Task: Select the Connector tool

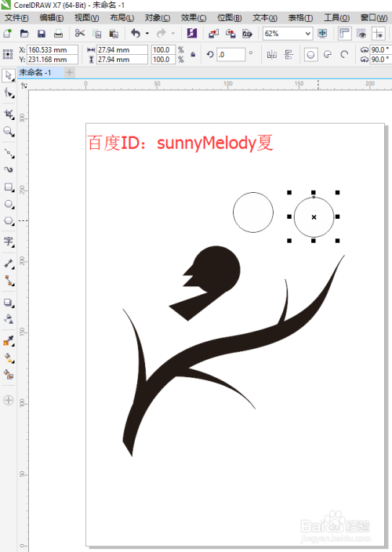Action: pos(9,281)
